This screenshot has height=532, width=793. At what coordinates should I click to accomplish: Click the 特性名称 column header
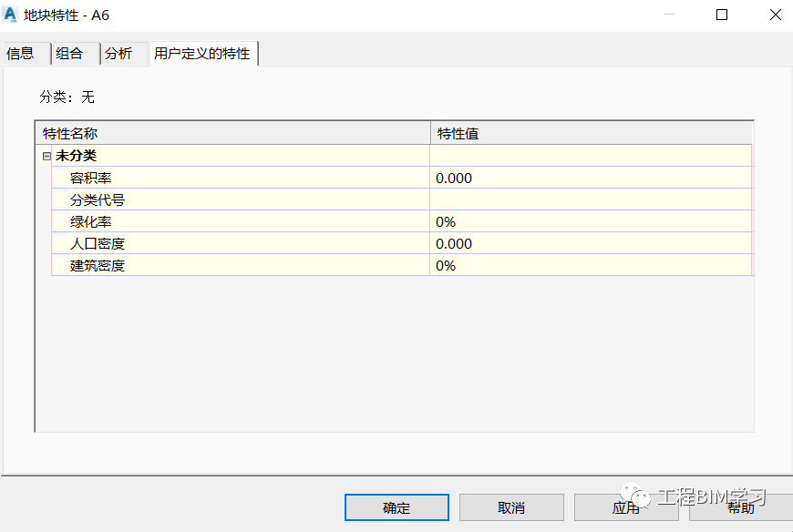tap(232, 133)
